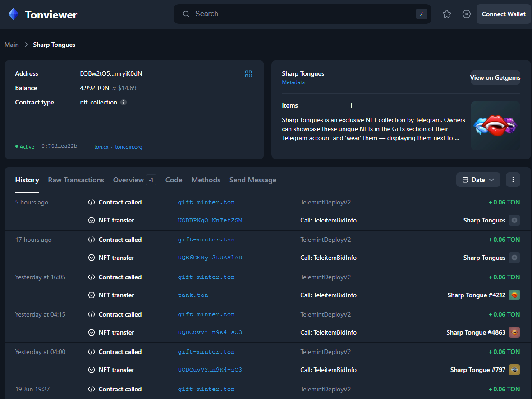Open settings hexagon icon in header

[467, 14]
